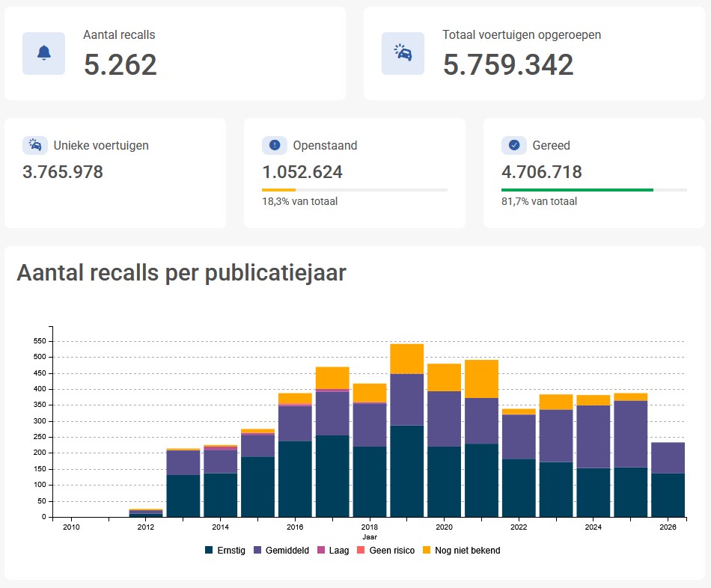
Task: Click the dark Ernstig segment of 2016 bar
Action: coord(295,479)
